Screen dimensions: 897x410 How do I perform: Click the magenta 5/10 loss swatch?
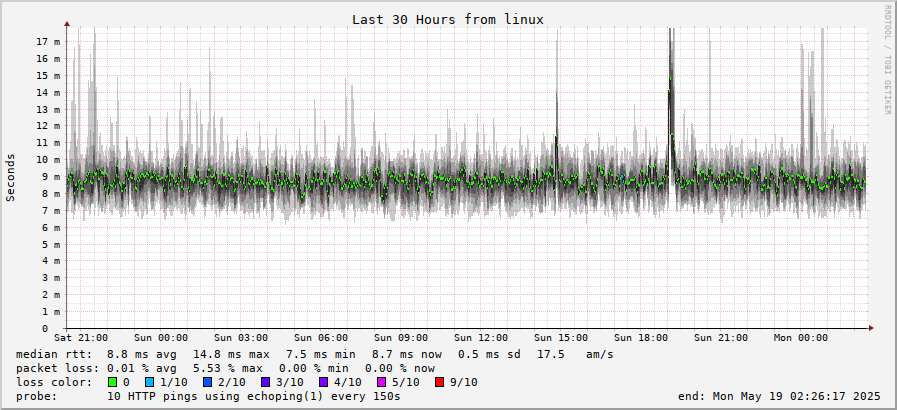(380, 382)
